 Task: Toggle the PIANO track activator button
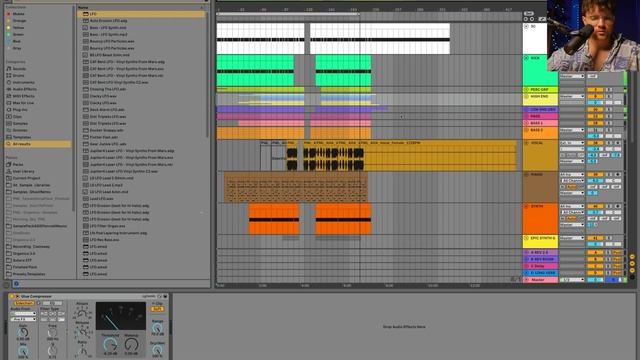click(595, 174)
